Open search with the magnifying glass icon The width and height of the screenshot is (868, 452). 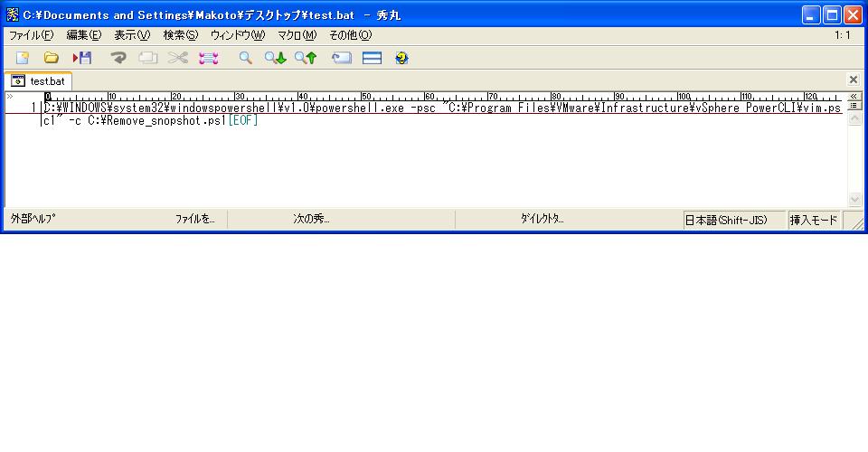tap(245, 58)
